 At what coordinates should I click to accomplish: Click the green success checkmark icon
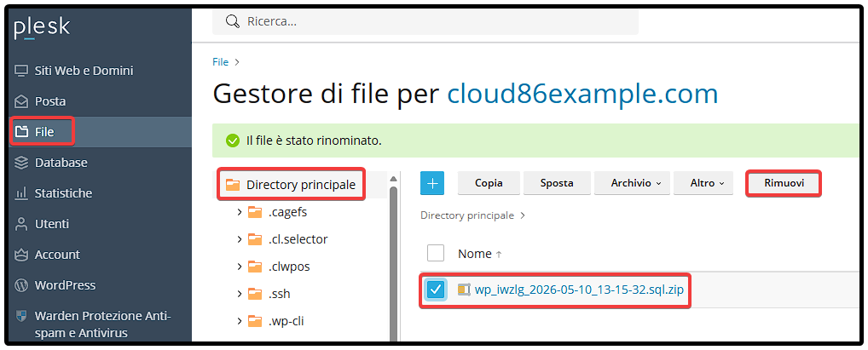pyautogui.click(x=233, y=141)
